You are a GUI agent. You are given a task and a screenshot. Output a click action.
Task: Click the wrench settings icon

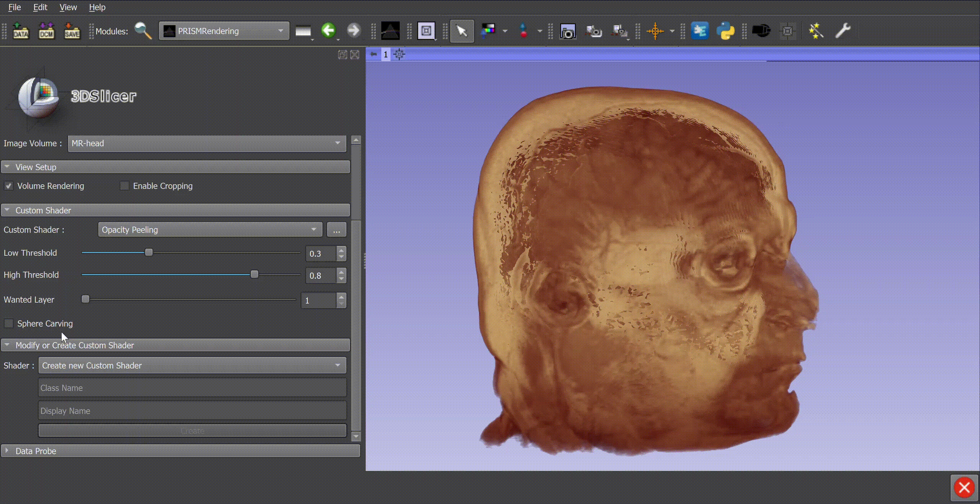tap(843, 31)
